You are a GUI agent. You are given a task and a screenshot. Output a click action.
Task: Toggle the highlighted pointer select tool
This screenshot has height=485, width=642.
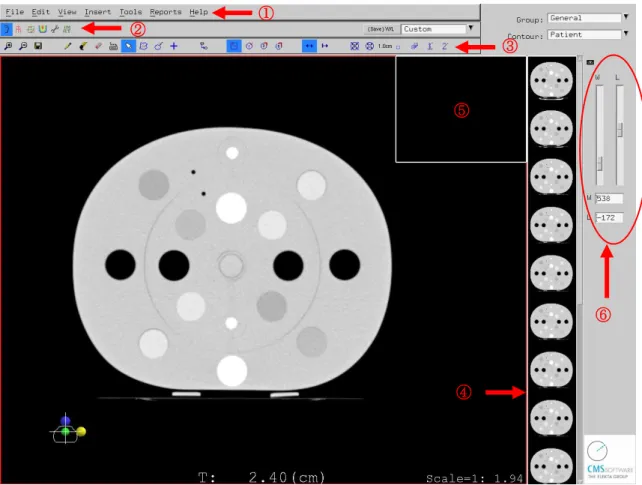[x=129, y=46]
